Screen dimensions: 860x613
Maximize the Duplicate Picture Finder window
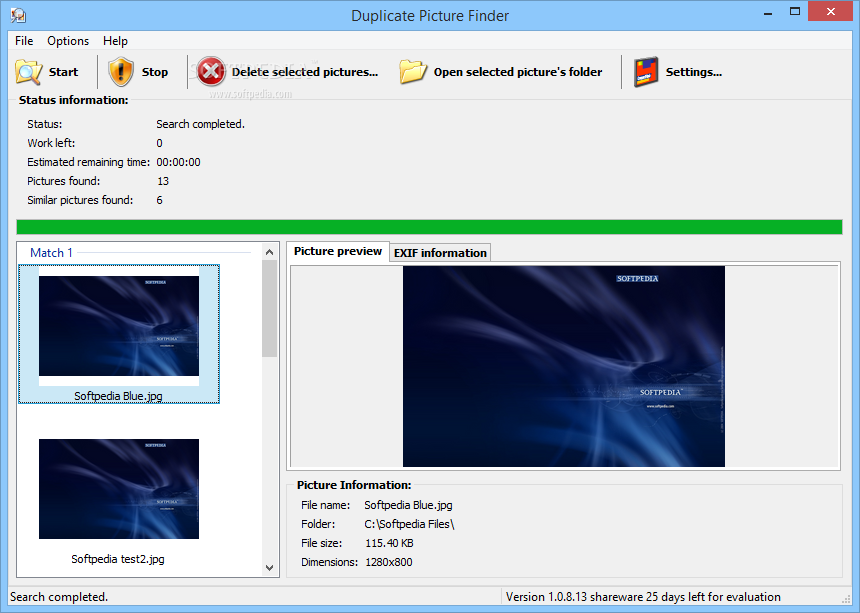[795, 12]
